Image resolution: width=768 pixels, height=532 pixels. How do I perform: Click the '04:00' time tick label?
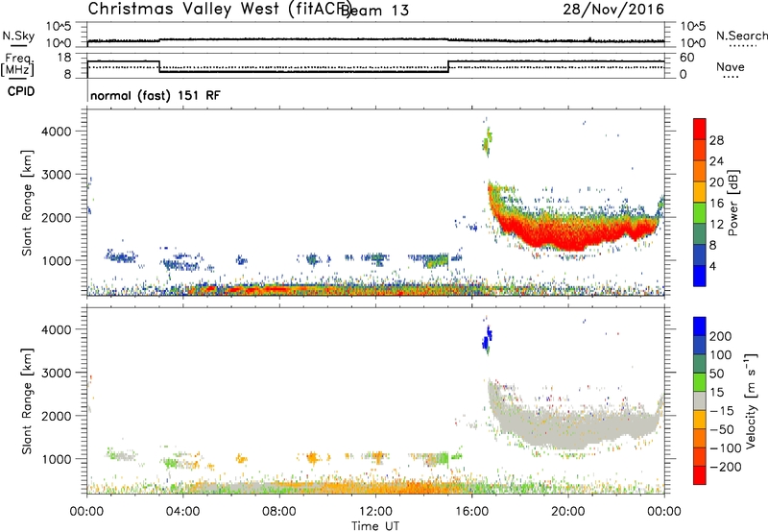point(182,512)
